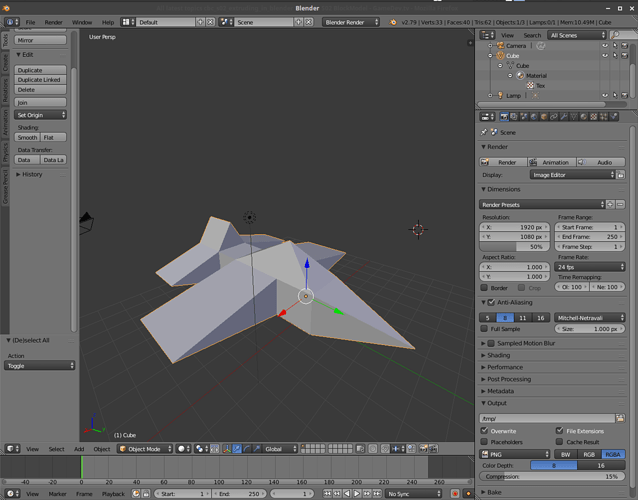
Task: Open the Object Mode dropdown
Action: click(x=145, y=449)
